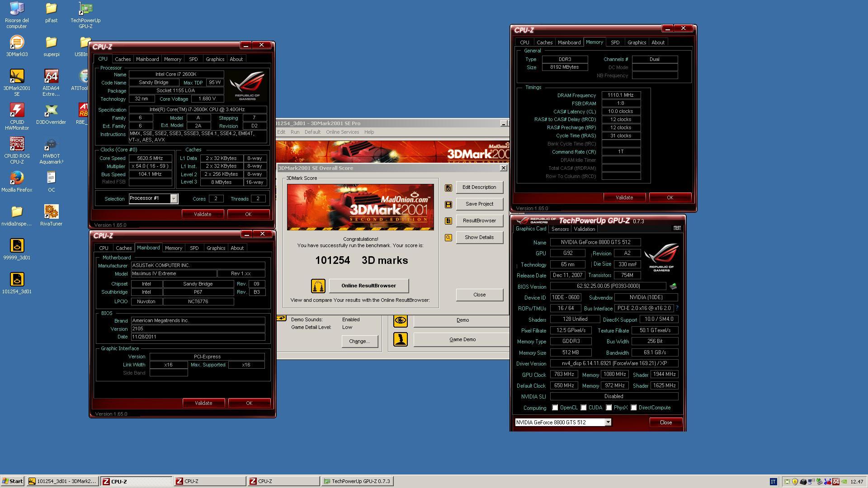Click the GPU-Z screenshot camera icon
Viewport: 868px width, 488px height.
tap(677, 228)
